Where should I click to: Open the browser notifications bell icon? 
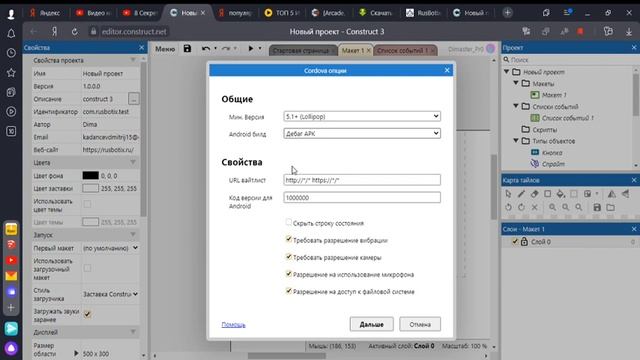point(11,33)
